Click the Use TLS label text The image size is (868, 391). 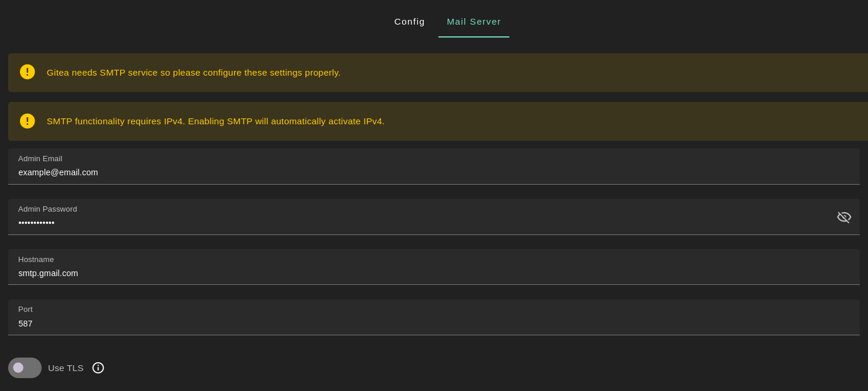[x=66, y=368]
